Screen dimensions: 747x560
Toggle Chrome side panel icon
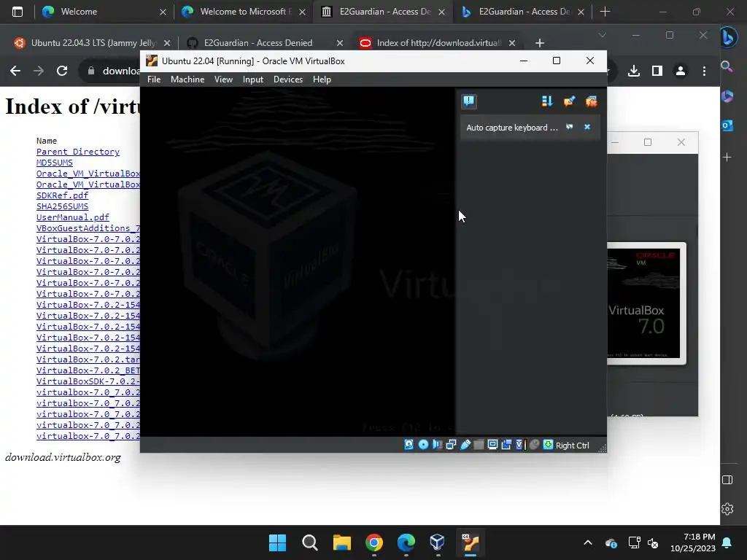coord(657,71)
